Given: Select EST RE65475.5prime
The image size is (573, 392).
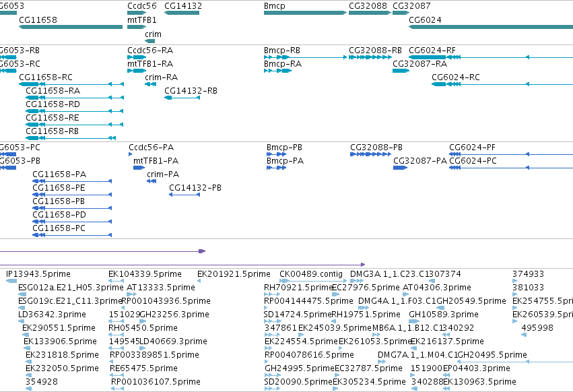Looking at the screenshot, I should point(117,375).
